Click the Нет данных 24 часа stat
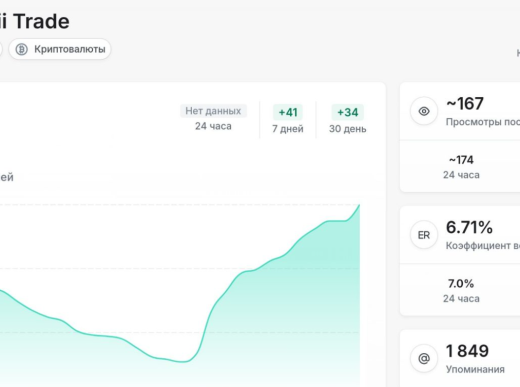 point(213,118)
